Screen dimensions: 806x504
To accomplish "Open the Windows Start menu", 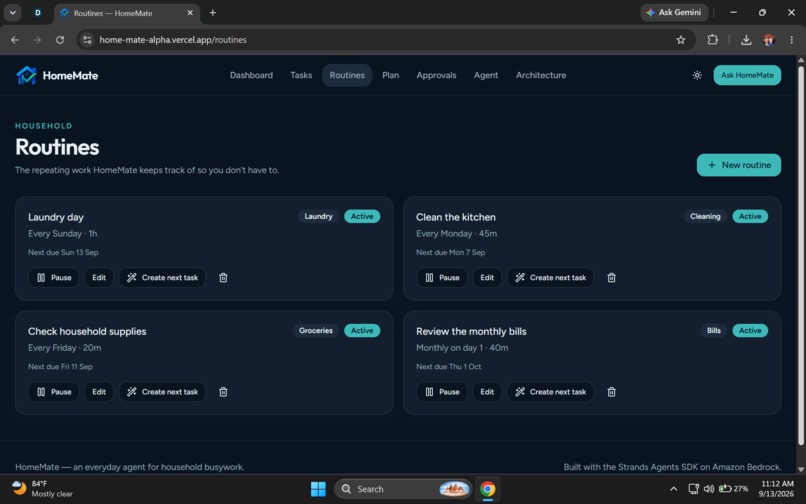I will point(318,489).
